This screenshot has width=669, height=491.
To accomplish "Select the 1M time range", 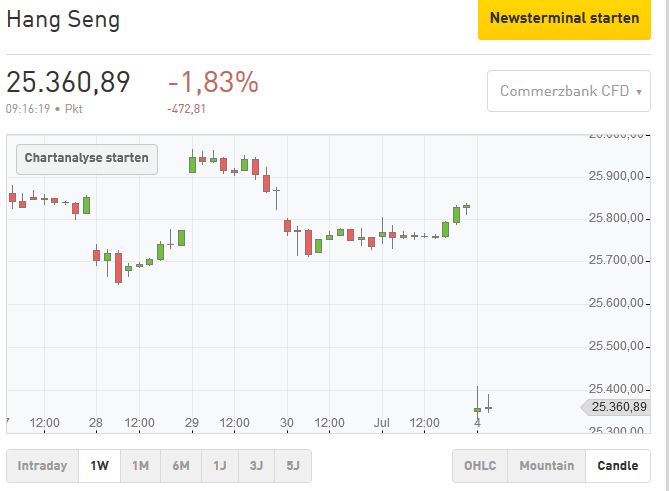I will [x=140, y=465].
